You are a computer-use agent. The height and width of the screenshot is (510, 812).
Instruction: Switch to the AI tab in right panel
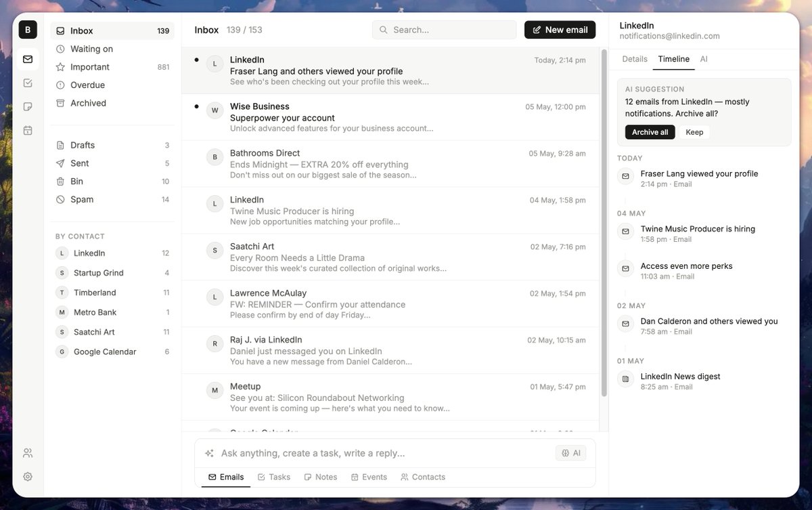(704, 59)
